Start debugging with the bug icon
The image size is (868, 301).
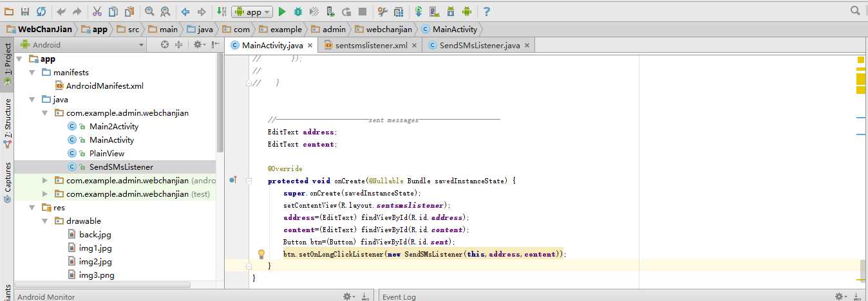pyautogui.click(x=298, y=12)
